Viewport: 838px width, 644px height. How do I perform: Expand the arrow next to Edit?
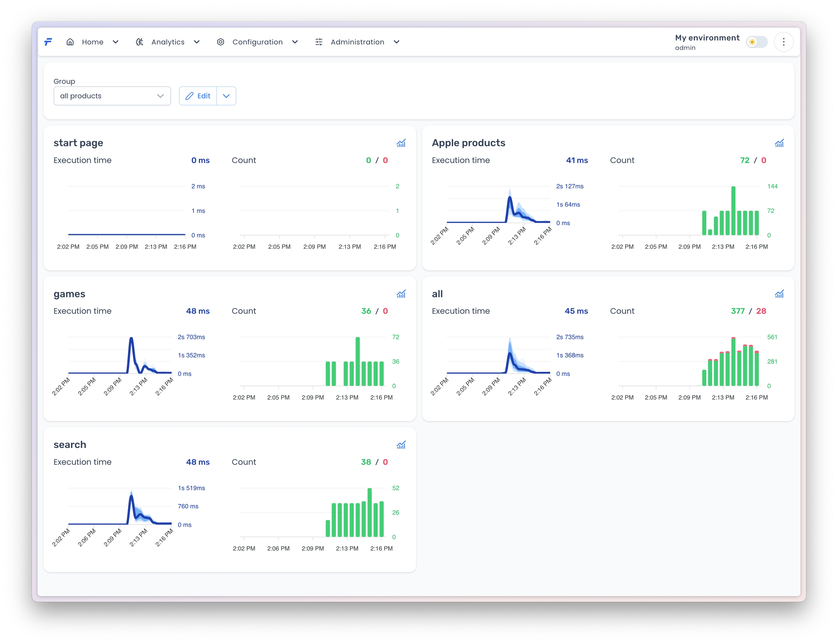pos(226,96)
